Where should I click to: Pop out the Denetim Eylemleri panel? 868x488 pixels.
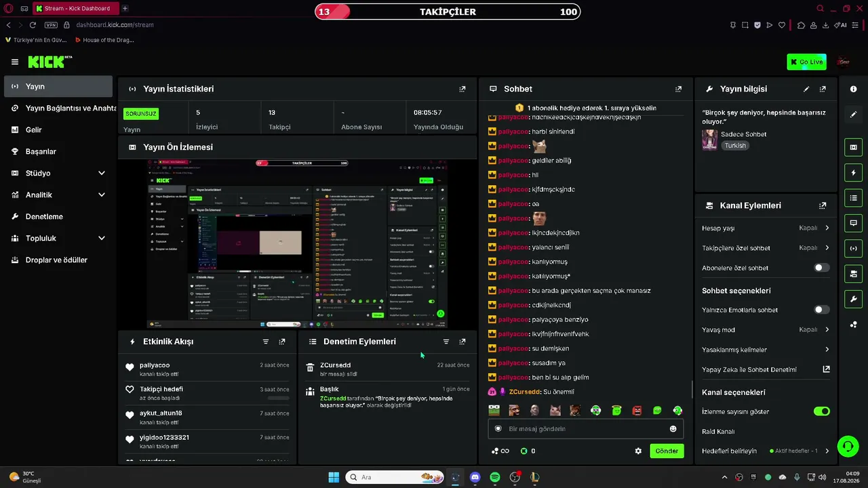click(462, 342)
